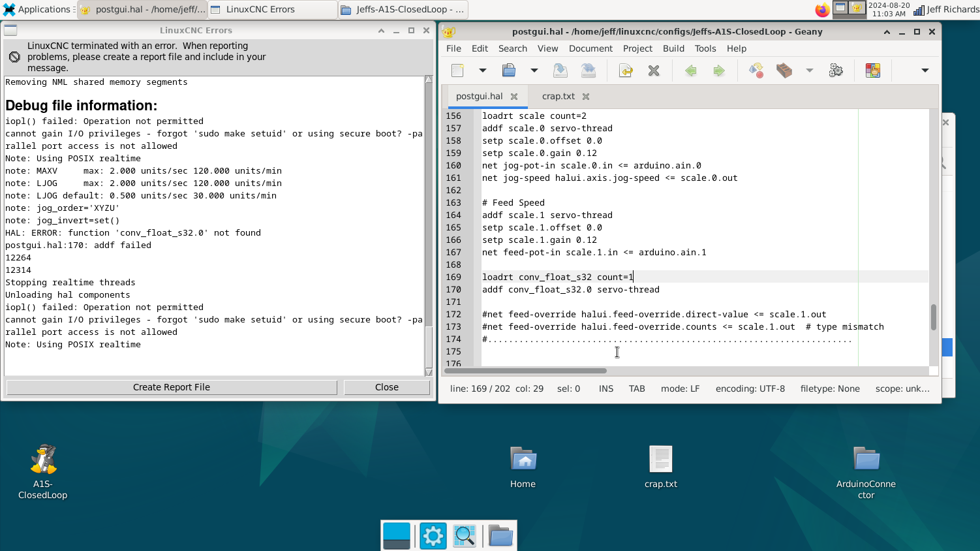Open the File menu in Geany

453,49
